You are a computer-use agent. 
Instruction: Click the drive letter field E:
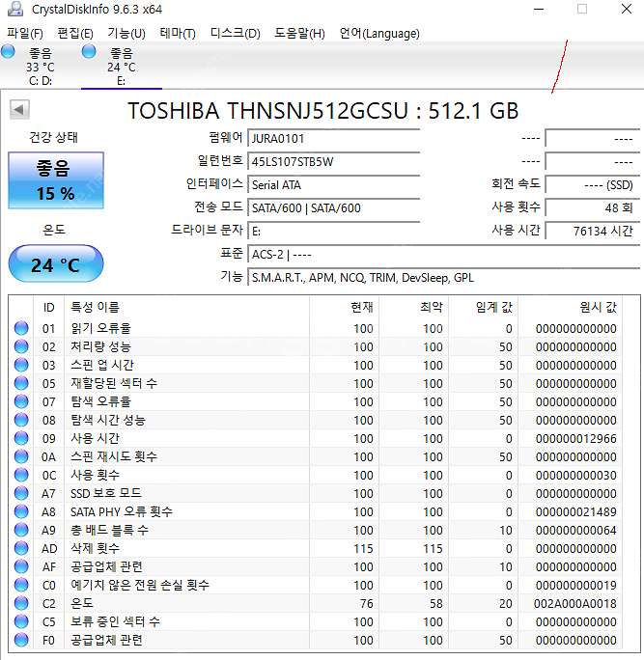333,231
